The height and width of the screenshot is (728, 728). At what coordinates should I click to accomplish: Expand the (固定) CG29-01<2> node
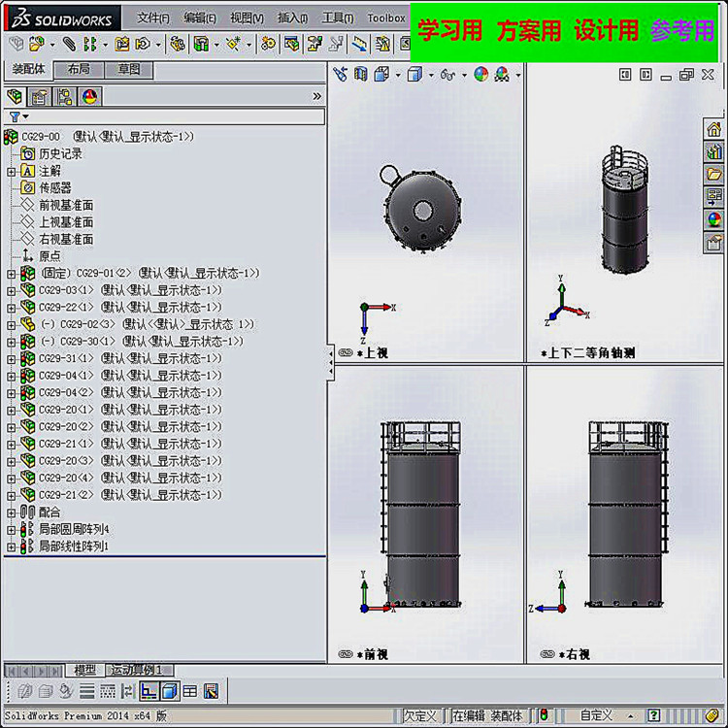coord(11,274)
